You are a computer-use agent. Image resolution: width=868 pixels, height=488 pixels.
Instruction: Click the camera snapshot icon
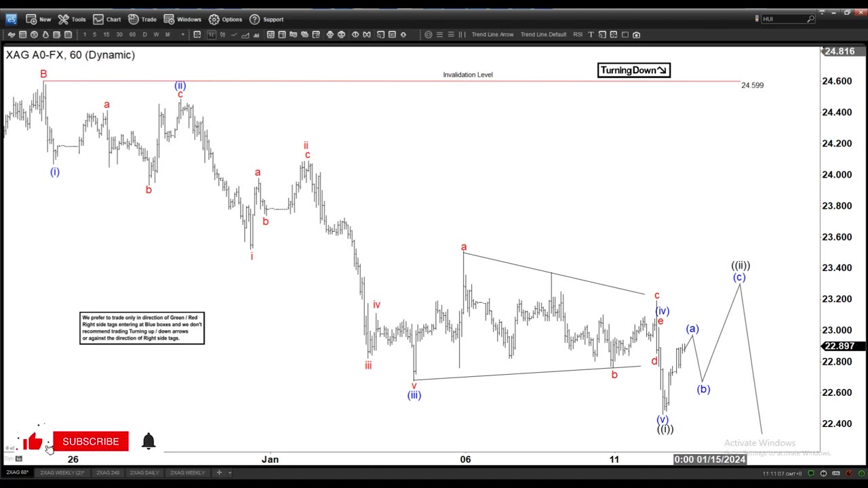click(x=636, y=35)
